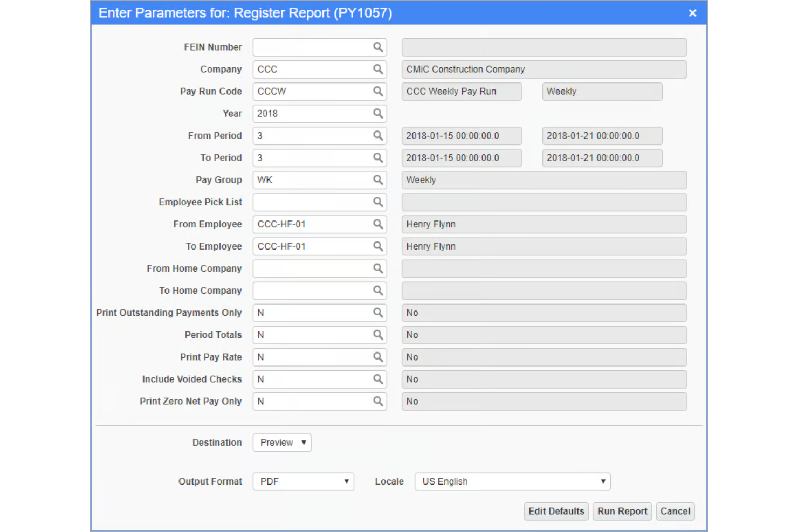The height and width of the screenshot is (532, 798).
Task: Open lookup for Print Outstanding Payments Only
Action: 378,313
